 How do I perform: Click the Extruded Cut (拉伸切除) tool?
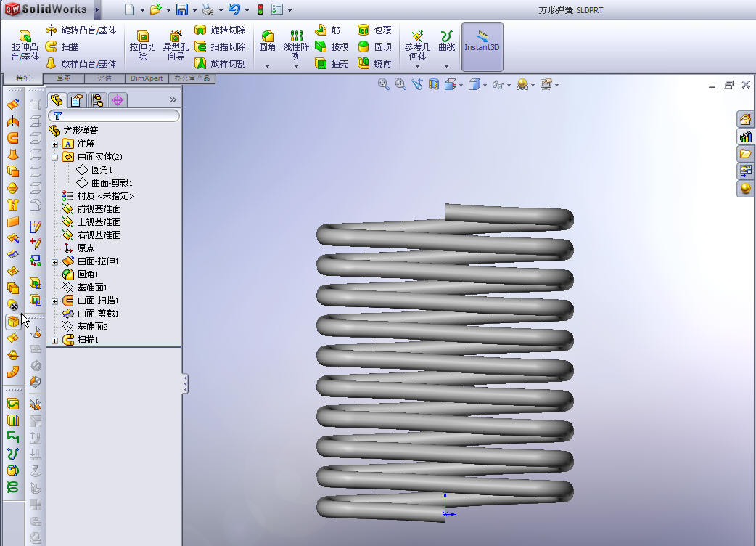[142, 46]
